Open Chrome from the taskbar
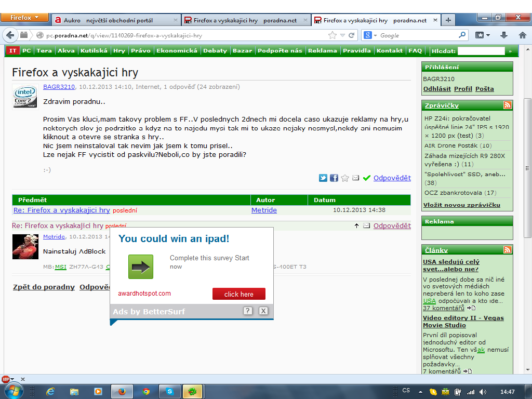532x399 pixels. [146, 392]
